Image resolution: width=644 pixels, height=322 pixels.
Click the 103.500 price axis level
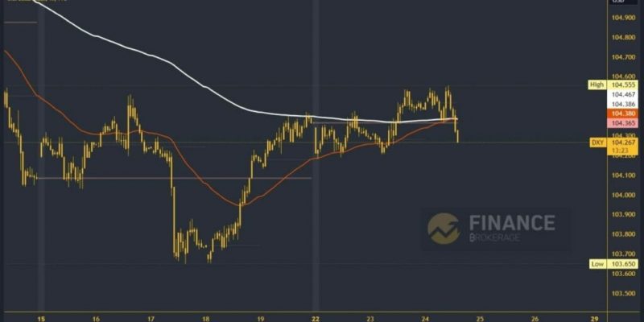[x=623, y=293]
